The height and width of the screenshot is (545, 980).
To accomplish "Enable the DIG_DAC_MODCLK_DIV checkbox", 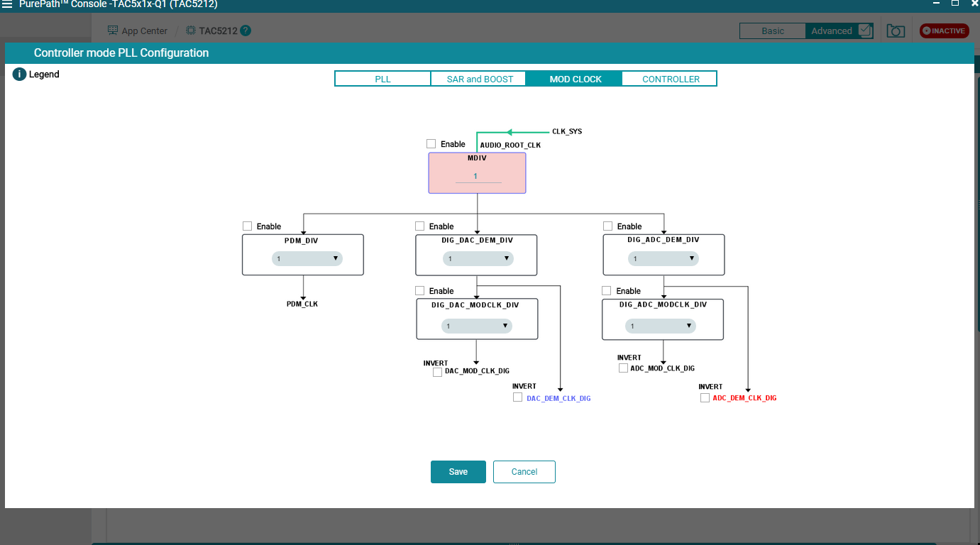I will pyautogui.click(x=419, y=291).
